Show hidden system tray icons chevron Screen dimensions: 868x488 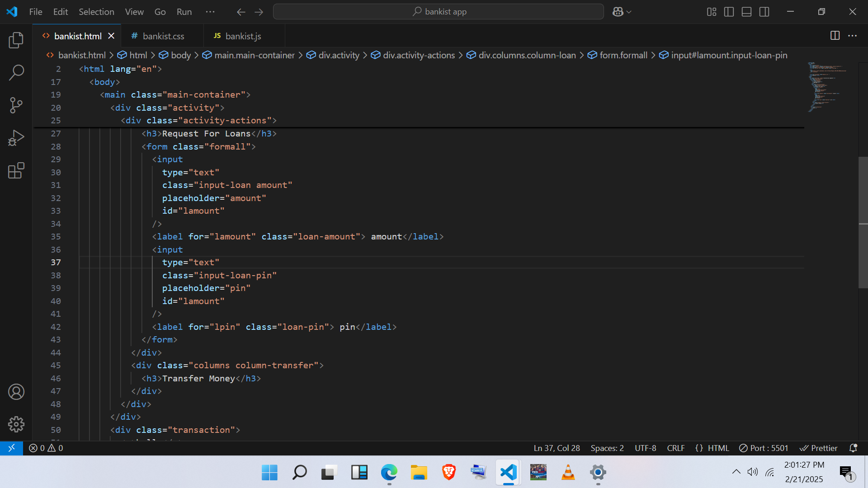tap(736, 472)
